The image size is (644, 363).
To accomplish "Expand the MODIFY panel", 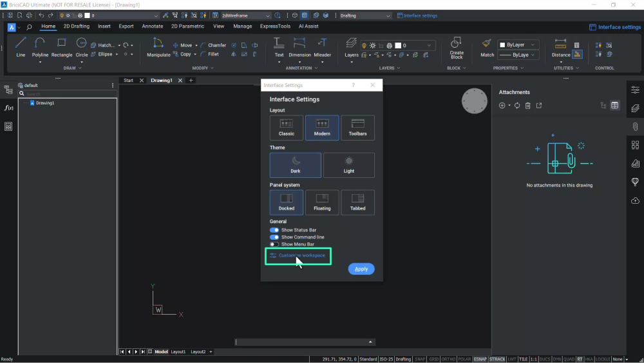I will [203, 68].
